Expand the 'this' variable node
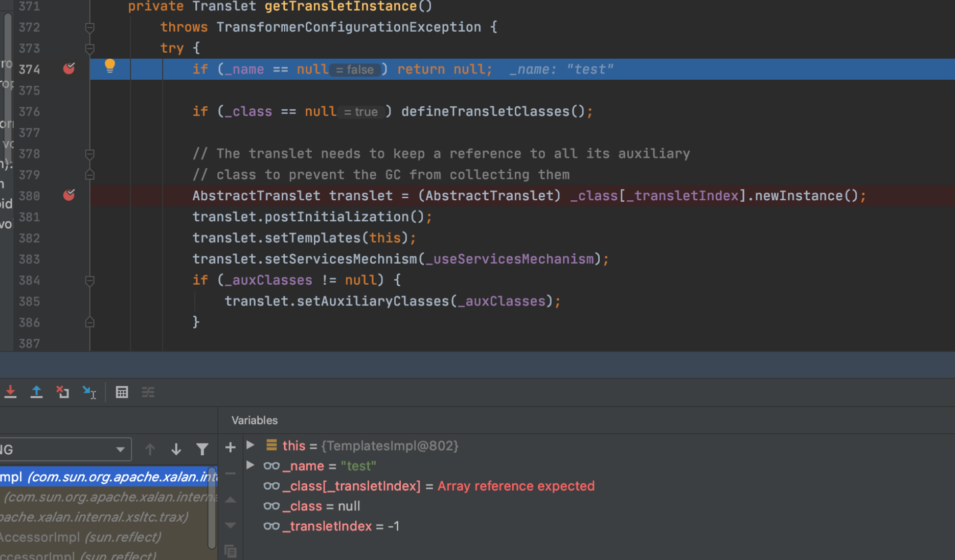The height and width of the screenshot is (560, 955). (251, 445)
